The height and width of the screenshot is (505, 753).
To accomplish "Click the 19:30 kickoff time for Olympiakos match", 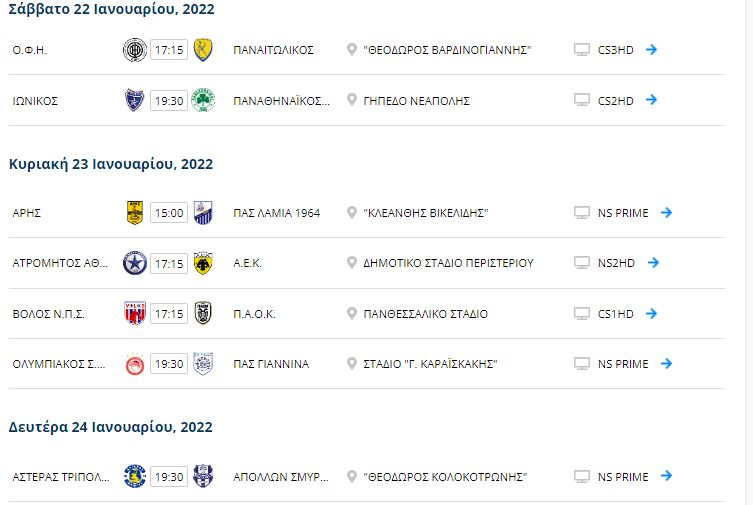I will [x=169, y=364].
